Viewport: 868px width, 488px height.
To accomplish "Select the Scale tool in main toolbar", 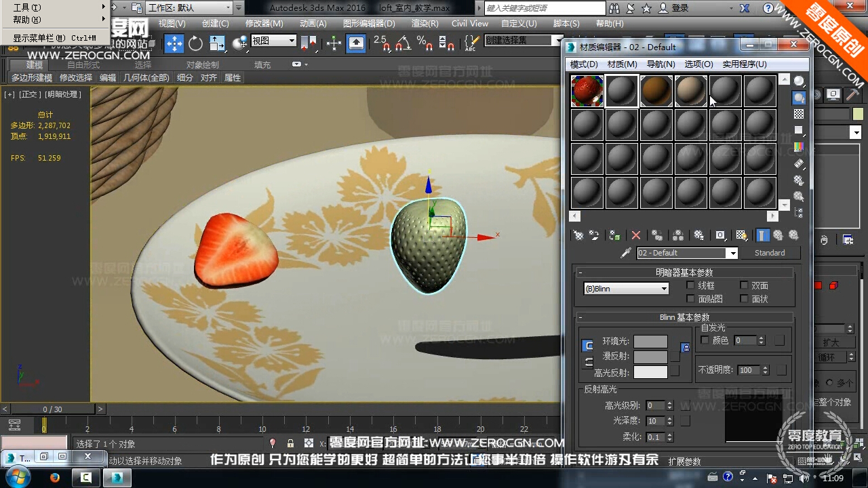I will pyautogui.click(x=217, y=44).
